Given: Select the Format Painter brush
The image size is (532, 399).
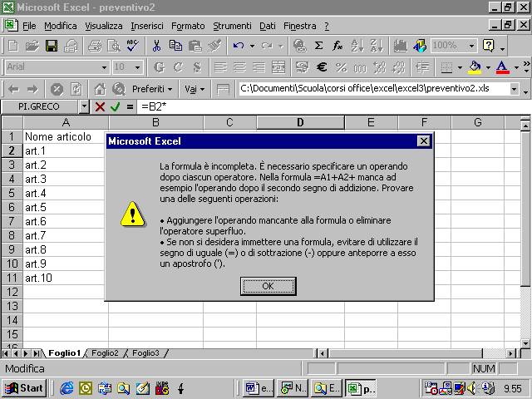Looking at the screenshot, I should (x=214, y=46).
